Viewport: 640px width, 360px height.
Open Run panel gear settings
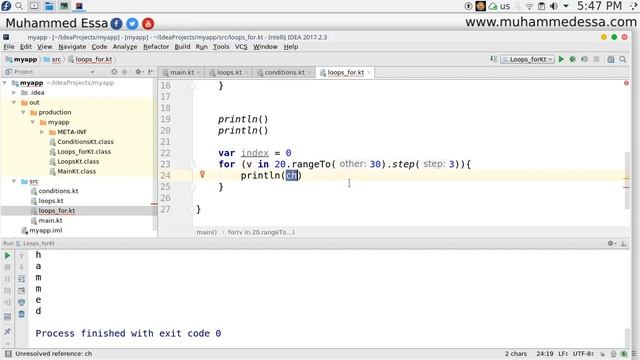pos(611,243)
